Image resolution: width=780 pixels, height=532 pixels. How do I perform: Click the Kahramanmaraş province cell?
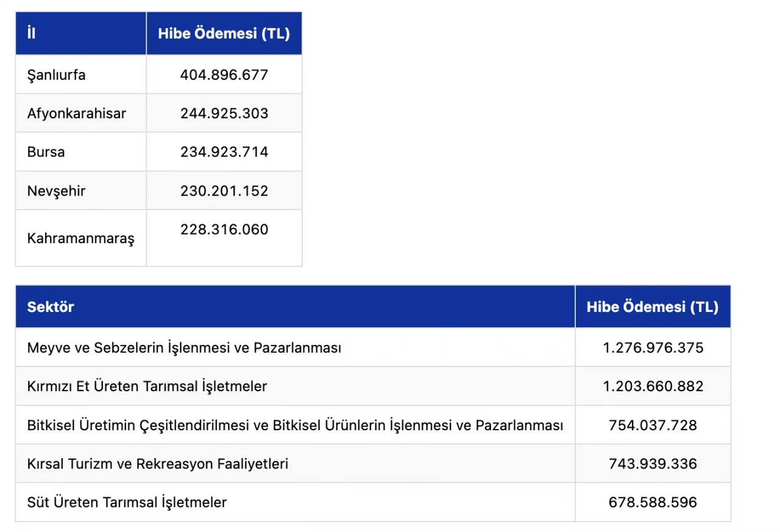(x=80, y=238)
